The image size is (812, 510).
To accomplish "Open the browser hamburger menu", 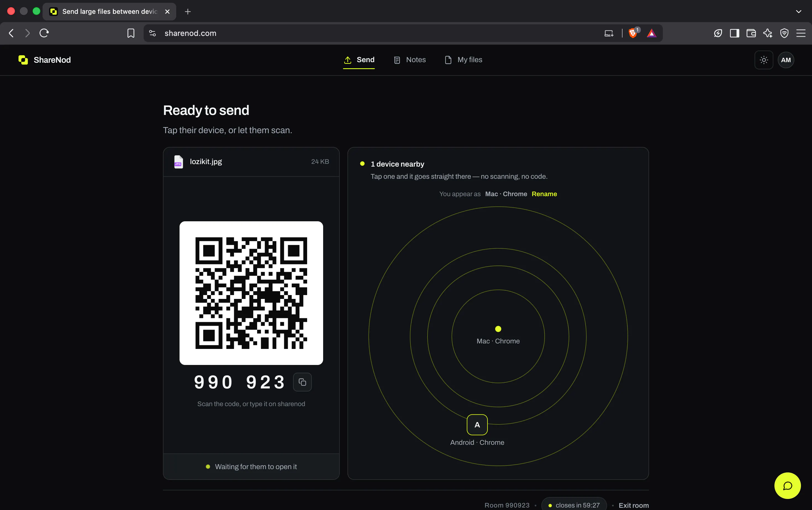I will click(x=801, y=33).
